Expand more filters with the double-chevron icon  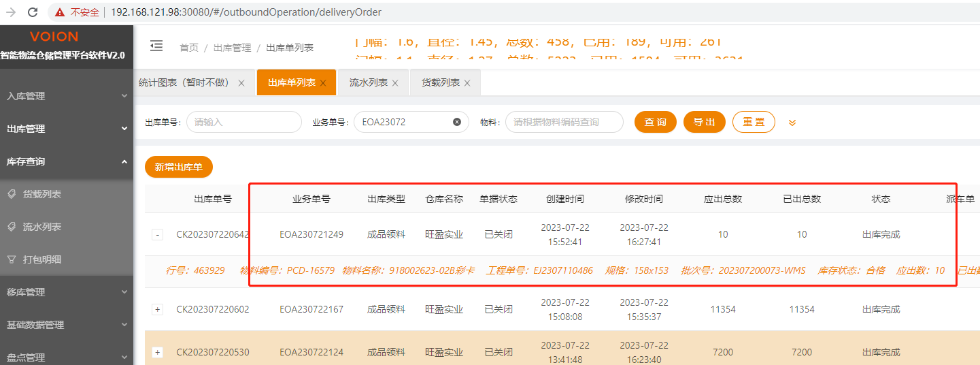tap(792, 123)
